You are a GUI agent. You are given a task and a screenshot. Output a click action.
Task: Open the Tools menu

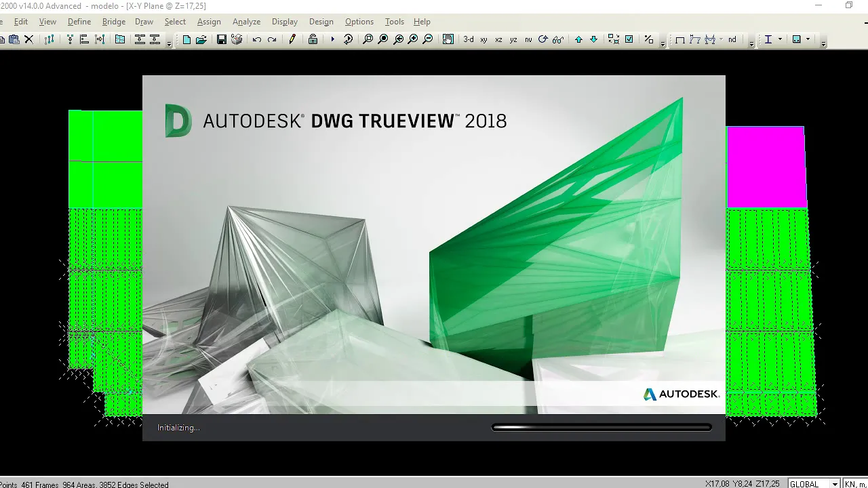(x=395, y=22)
